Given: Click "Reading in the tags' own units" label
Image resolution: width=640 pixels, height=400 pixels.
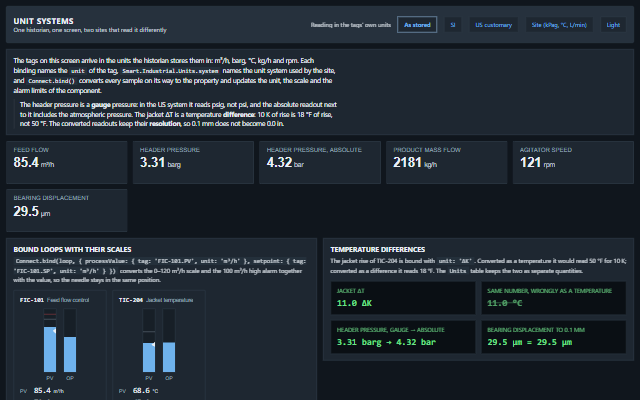Looking at the screenshot, I should coord(351,25).
